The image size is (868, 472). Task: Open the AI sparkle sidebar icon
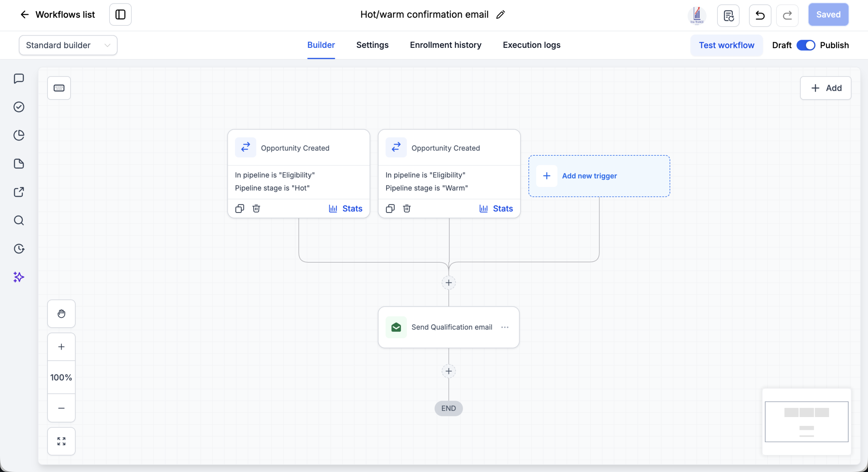click(x=19, y=277)
